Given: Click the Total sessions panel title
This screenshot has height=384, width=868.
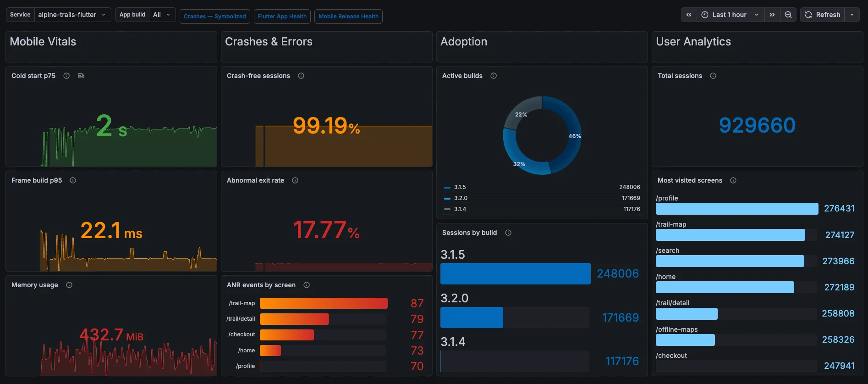Looking at the screenshot, I should (x=680, y=76).
